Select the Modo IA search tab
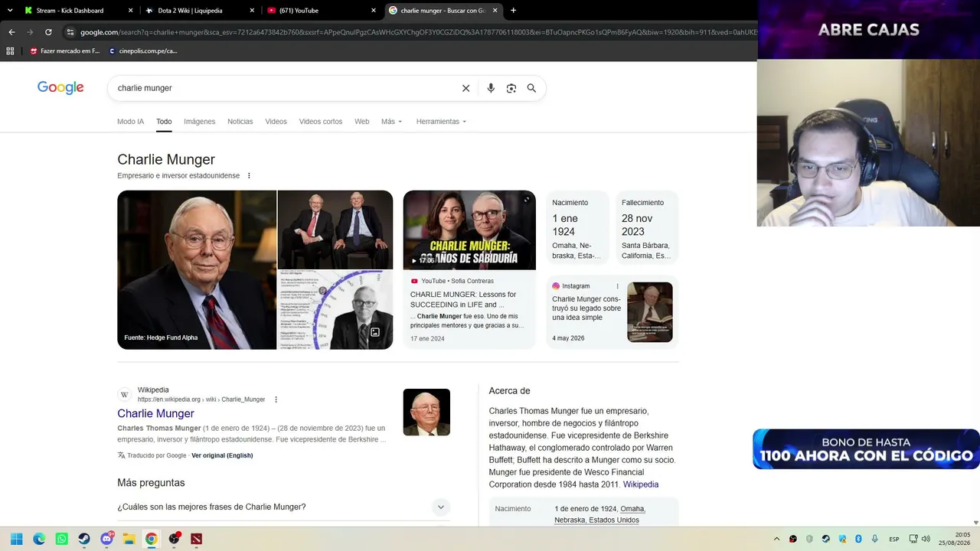The width and height of the screenshot is (980, 551). click(x=130, y=122)
